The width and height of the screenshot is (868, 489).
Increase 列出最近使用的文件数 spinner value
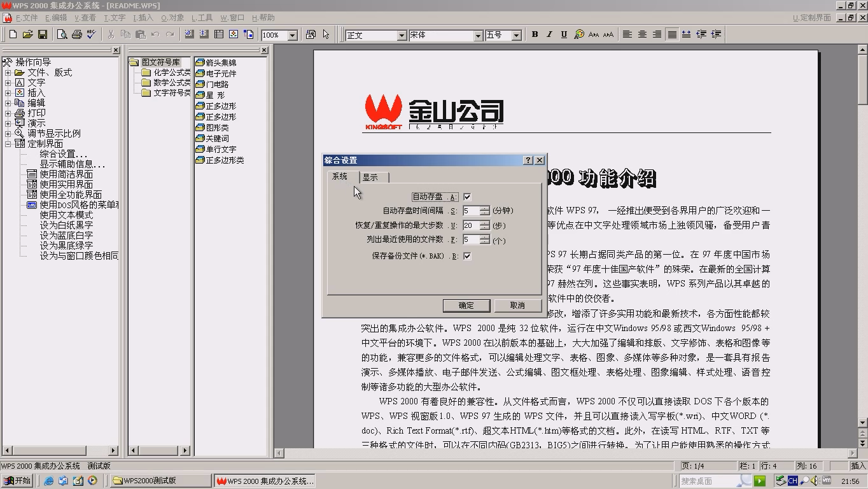485,237
